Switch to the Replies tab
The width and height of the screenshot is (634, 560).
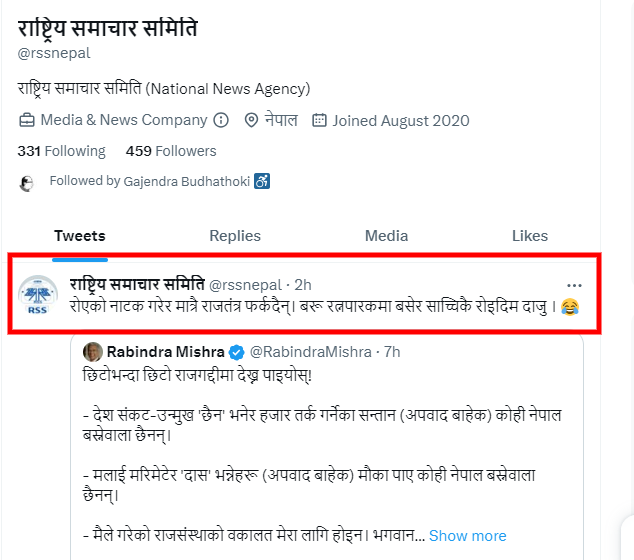click(235, 236)
